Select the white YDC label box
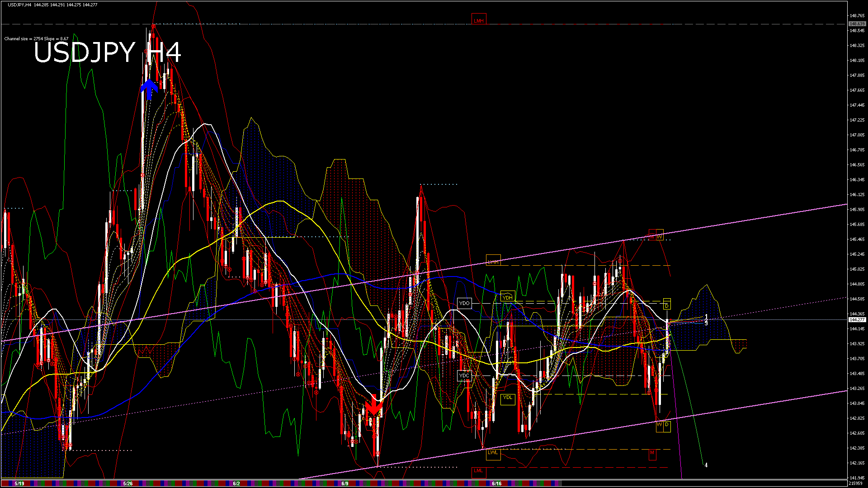The width and height of the screenshot is (868, 488). [x=464, y=375]
